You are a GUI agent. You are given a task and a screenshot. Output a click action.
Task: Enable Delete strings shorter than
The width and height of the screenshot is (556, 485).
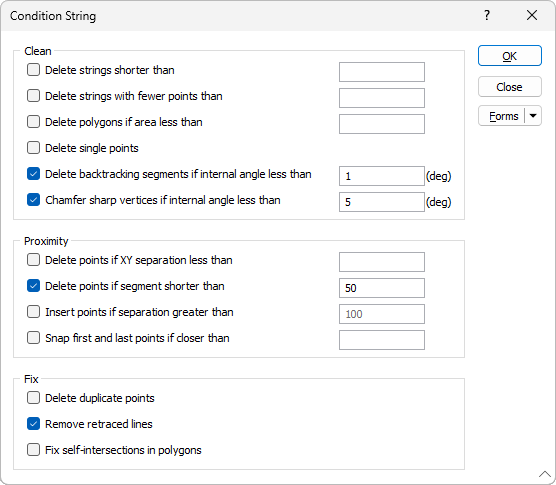coord(33,70)
